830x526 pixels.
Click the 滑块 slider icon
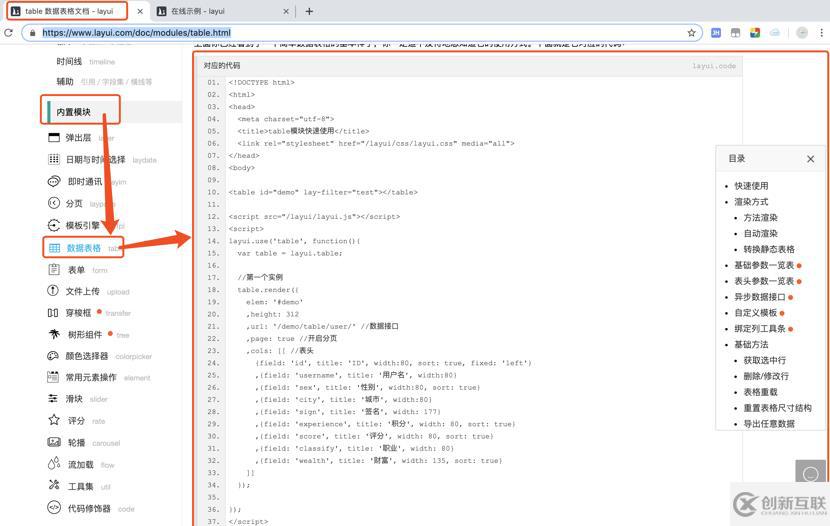[x=53, y=398]
